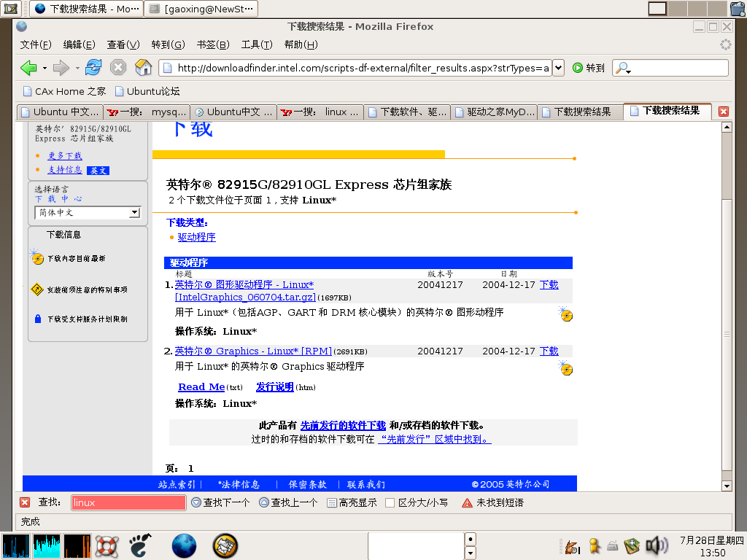Open the Graphics - Linux RPM link
The image size is (747, 560).
pyautogui.click(x=253, y=351)
